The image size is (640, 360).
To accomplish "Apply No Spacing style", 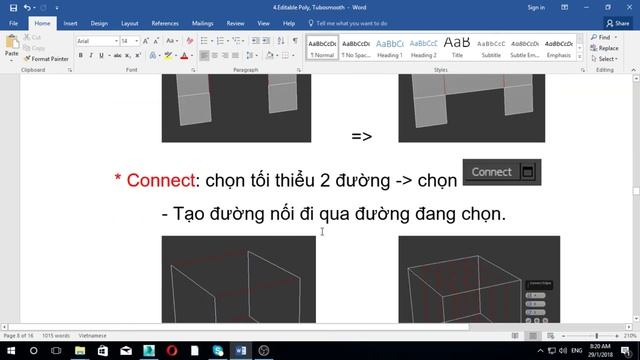I will pos(356,48).
